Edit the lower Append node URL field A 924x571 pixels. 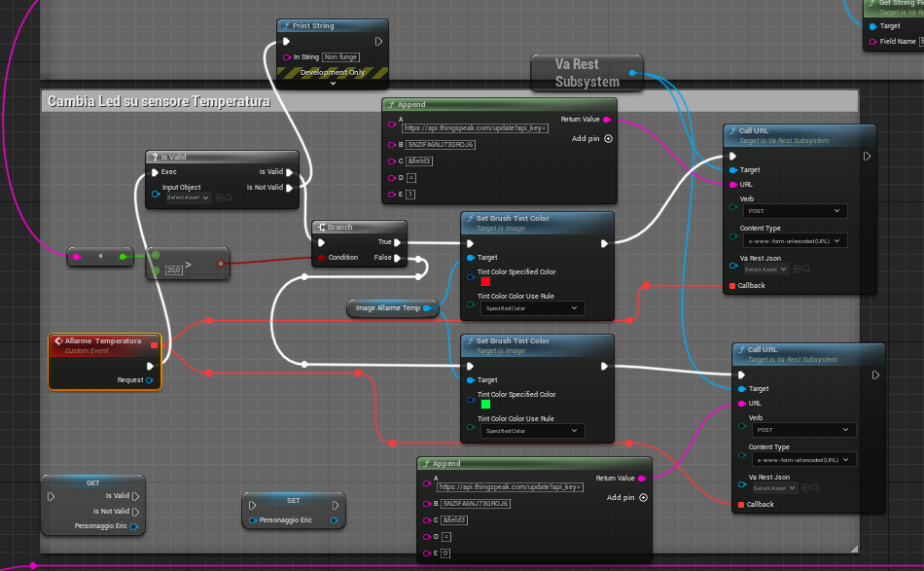point(510,486)
